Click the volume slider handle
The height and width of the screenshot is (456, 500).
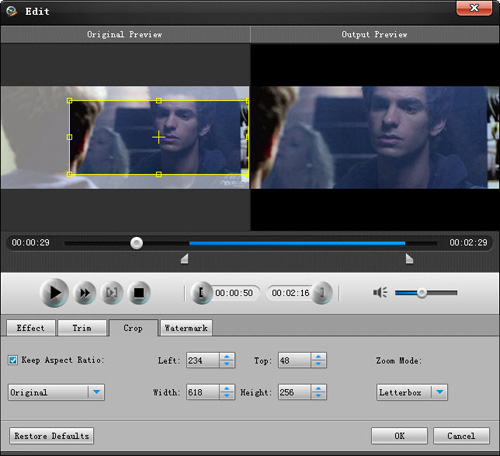[x=422, y=293]
